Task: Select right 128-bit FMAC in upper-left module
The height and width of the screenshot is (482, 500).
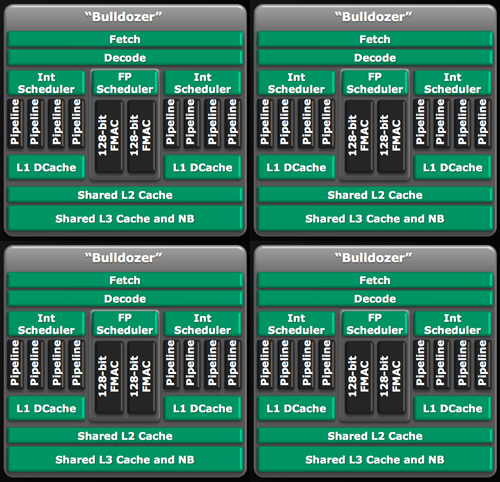Action: (x=141, y=136)
